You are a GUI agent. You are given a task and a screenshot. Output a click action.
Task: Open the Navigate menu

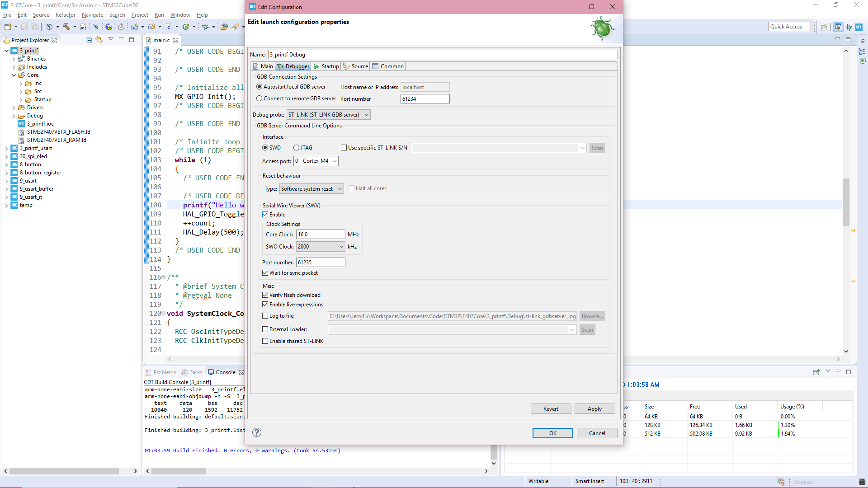coord(92,14)
